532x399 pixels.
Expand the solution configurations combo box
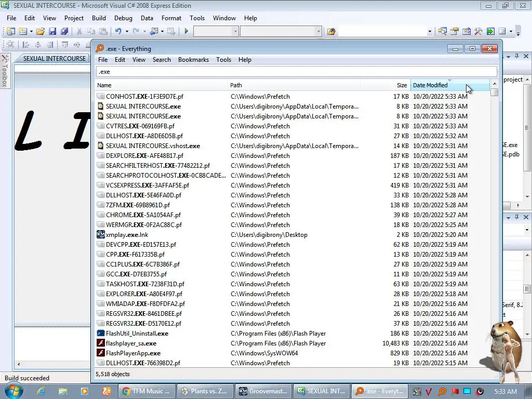pos(235,31)
